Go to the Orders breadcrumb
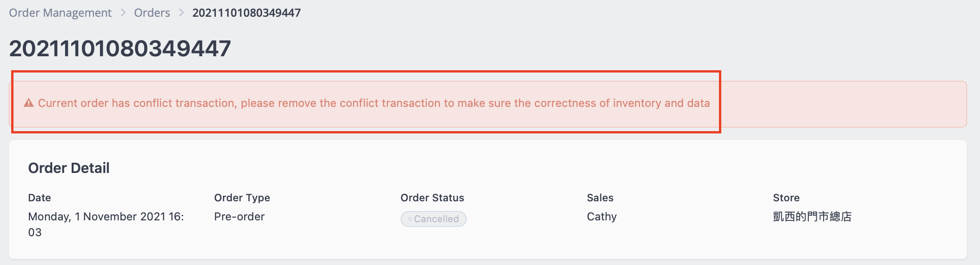This screenshot has height=265, width=980. tap(152, 13)
